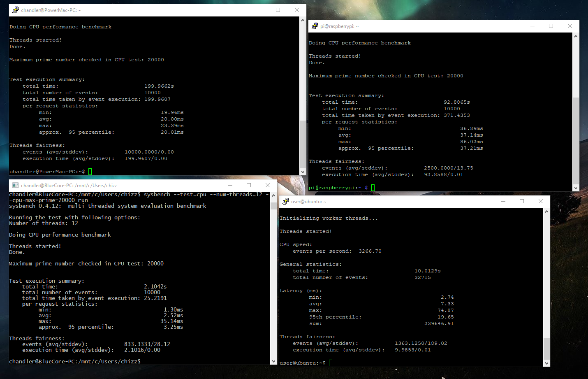The image size is (588, 379).
Task: Click terminal icon in BlueCore-PC window title
Action: [x=16, y=185]
